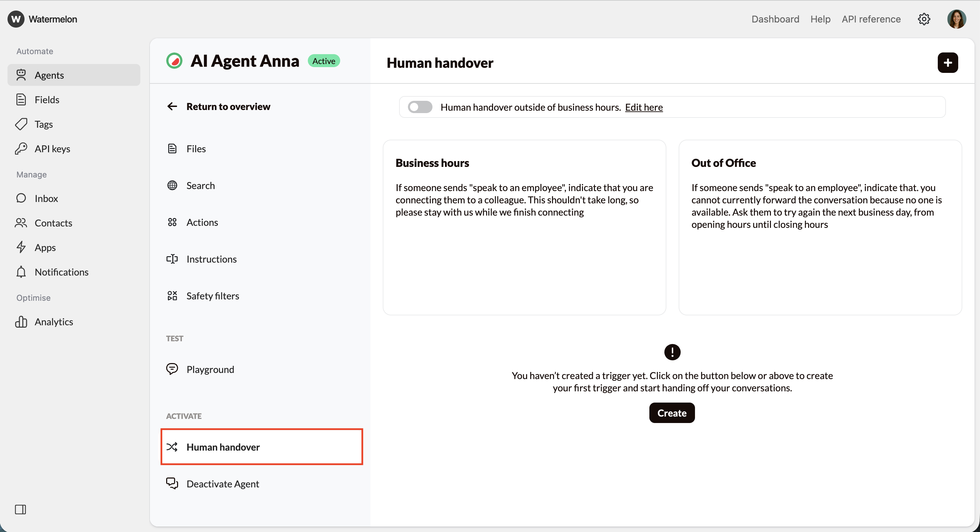The image size is (980, 532).
Task: Click the Analytics bar chart icon
Action: point(21,322)
